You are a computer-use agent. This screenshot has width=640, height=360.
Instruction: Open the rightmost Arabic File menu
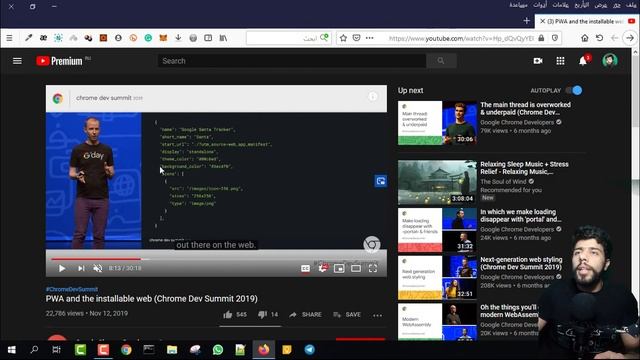631,5
